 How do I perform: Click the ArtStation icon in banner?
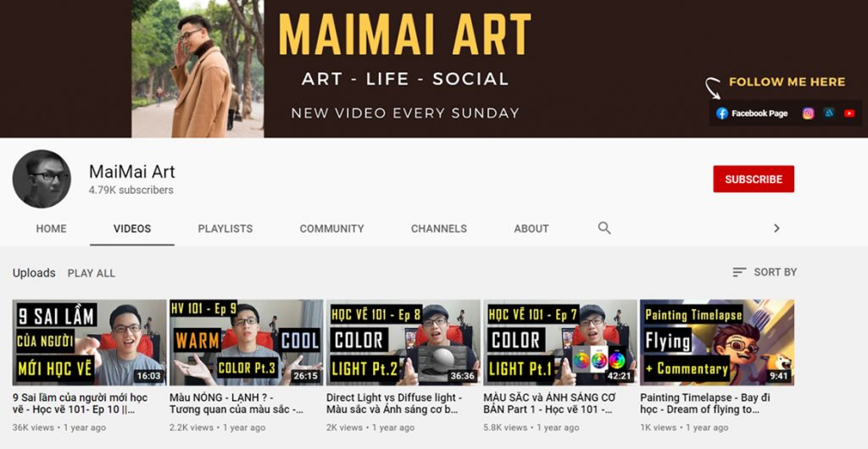click(829, 113)
